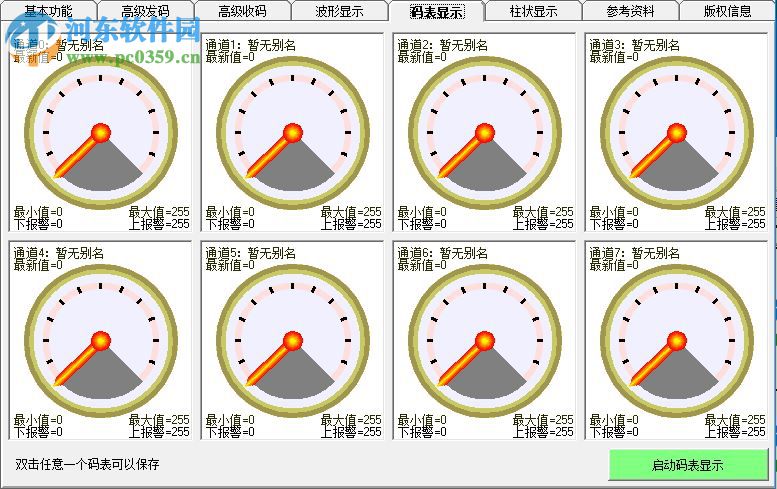Click 最大值=255 in the 通道4 panel

[x=159, y=420]
